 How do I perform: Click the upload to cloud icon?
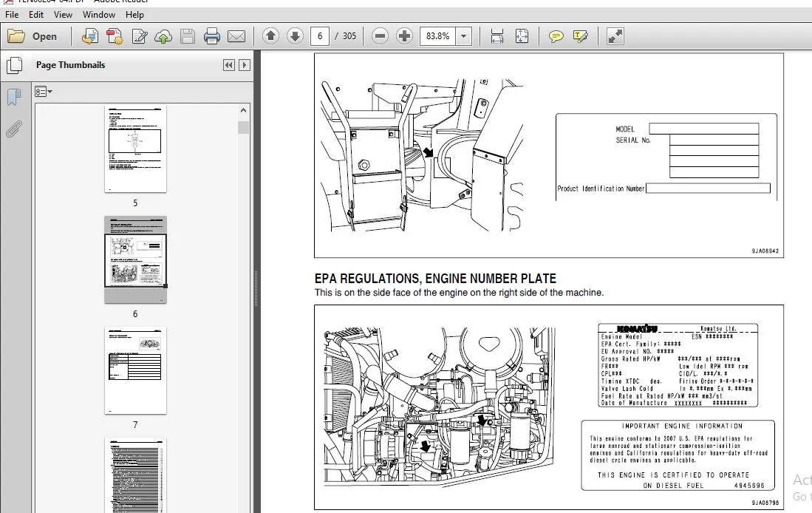[163, 36]
